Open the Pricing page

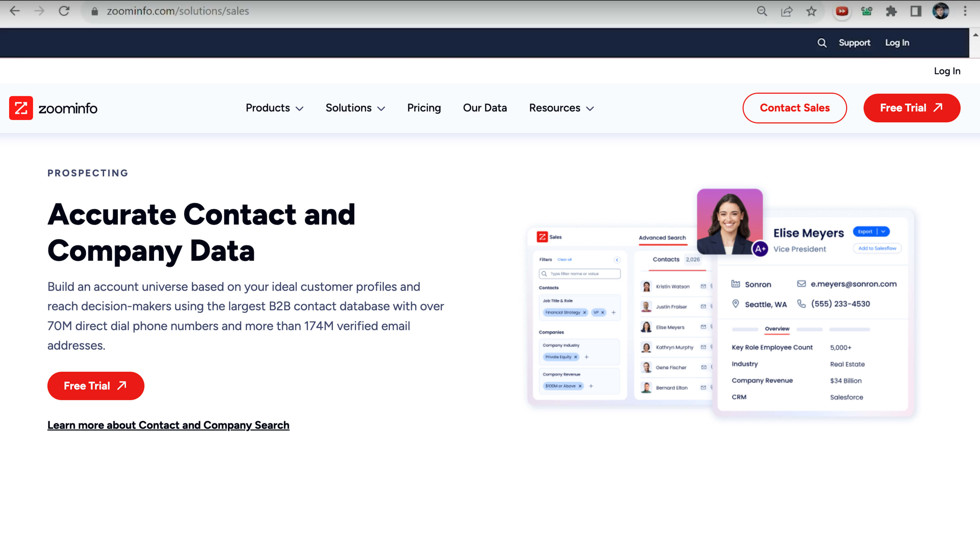[x=424, y=108]
